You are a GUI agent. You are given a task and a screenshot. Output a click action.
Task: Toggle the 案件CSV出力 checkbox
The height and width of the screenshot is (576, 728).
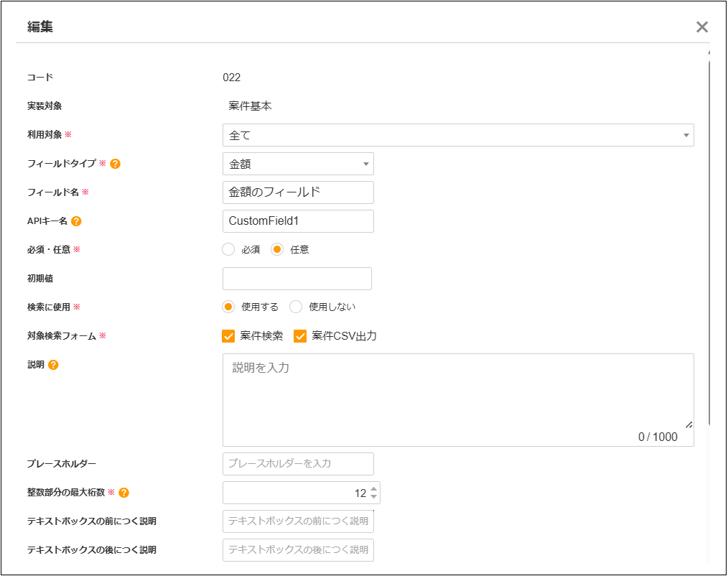click(300, 336)
